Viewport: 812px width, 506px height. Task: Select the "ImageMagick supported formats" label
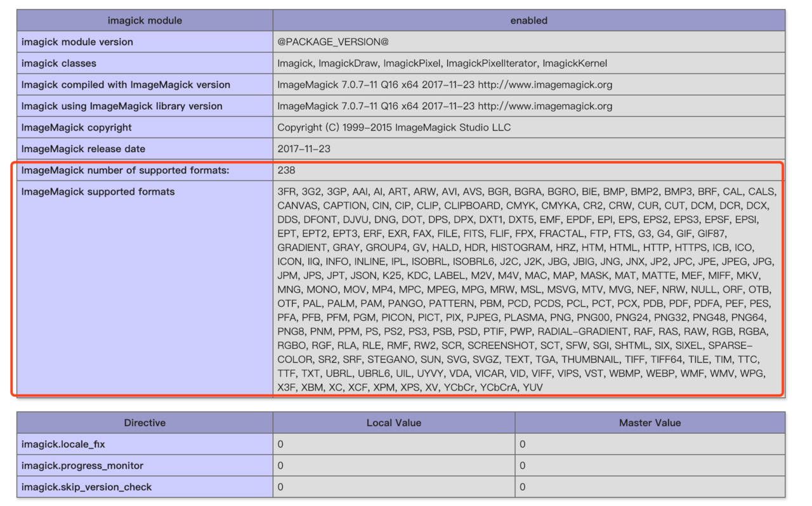pyautogui.click(x=98, y=191)
